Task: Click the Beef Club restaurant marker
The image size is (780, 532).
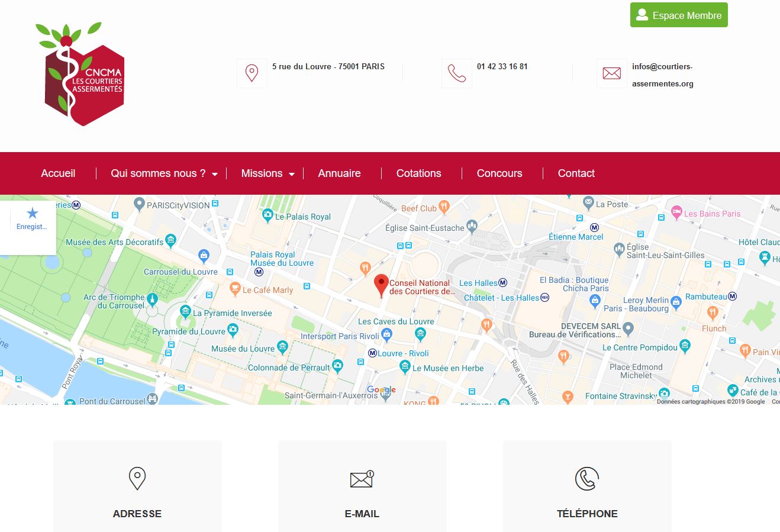Action: click(x=444, y=207)
